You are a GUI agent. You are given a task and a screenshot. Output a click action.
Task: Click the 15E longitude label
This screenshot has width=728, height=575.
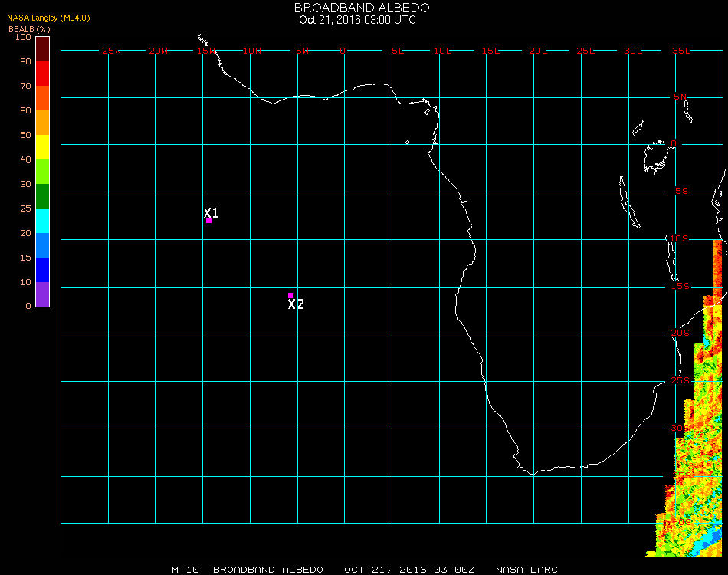(490, 51)
